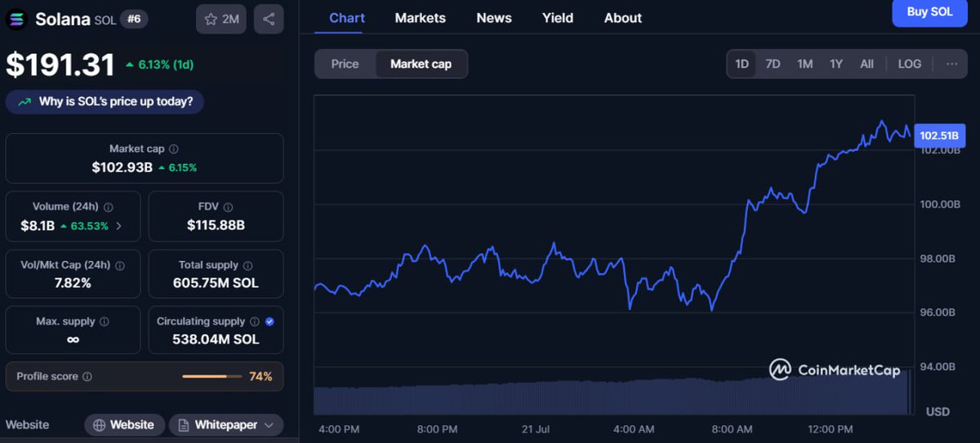Click the globe icon on Website button
The image size is (980, 443).
coord(100,425)
